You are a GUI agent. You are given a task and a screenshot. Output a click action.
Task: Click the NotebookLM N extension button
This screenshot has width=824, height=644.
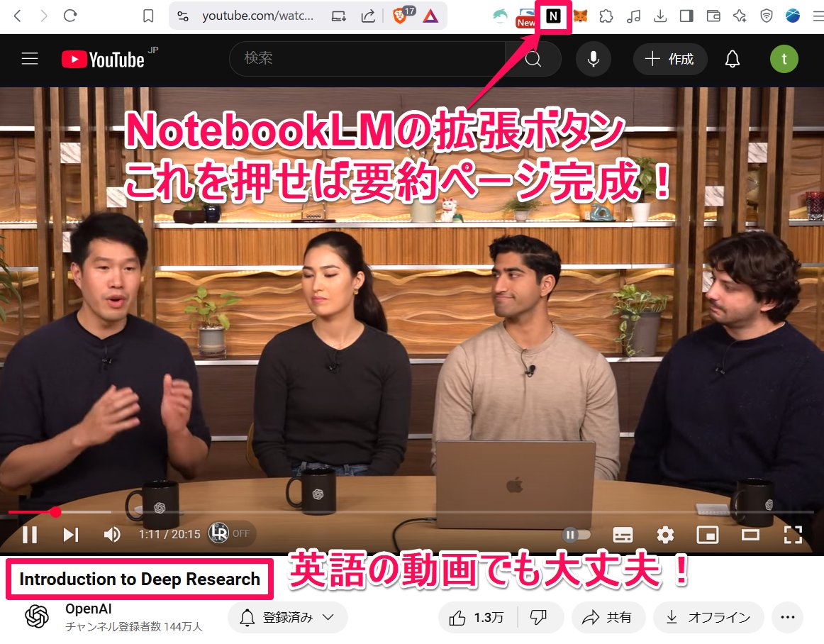tap(553, 16)
